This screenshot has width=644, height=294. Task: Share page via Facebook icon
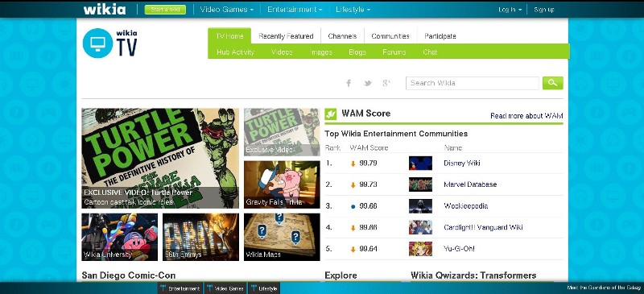tap(349, 83)
